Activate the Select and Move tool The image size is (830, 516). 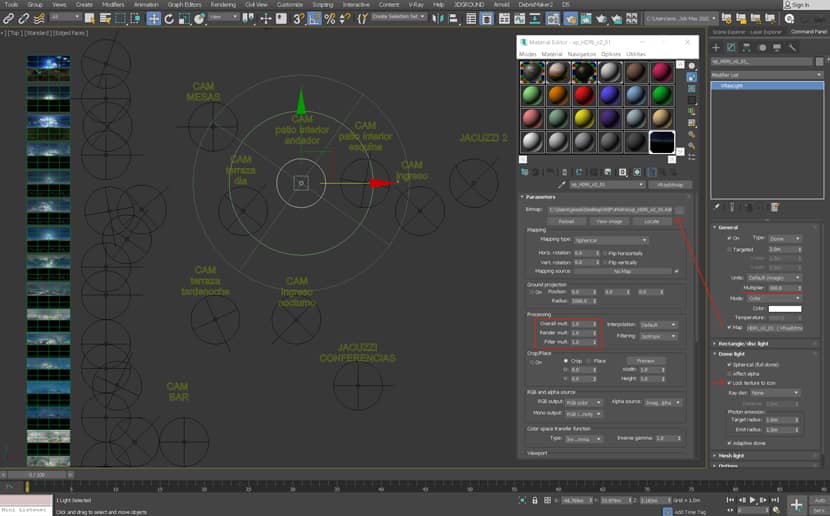(x=154, y=19)
